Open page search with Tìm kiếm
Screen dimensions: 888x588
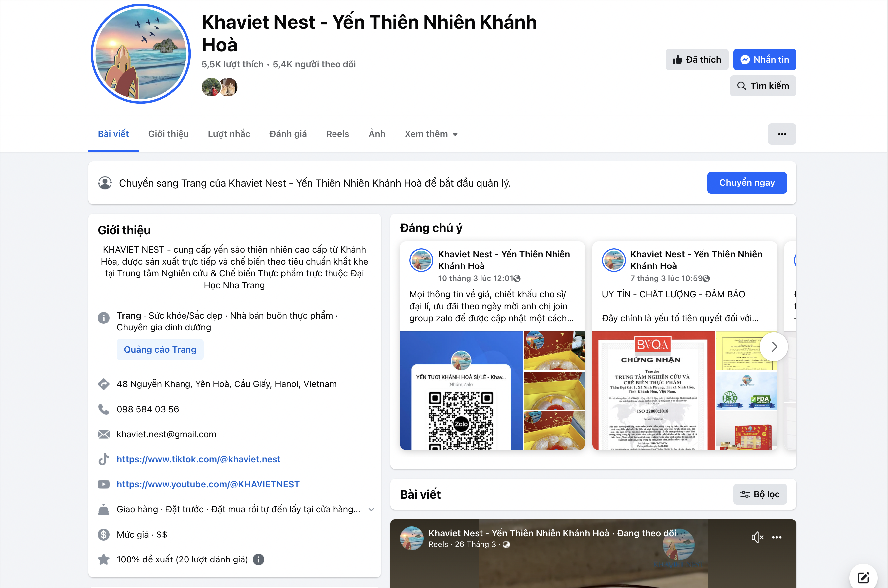click(x=763, y=86)
